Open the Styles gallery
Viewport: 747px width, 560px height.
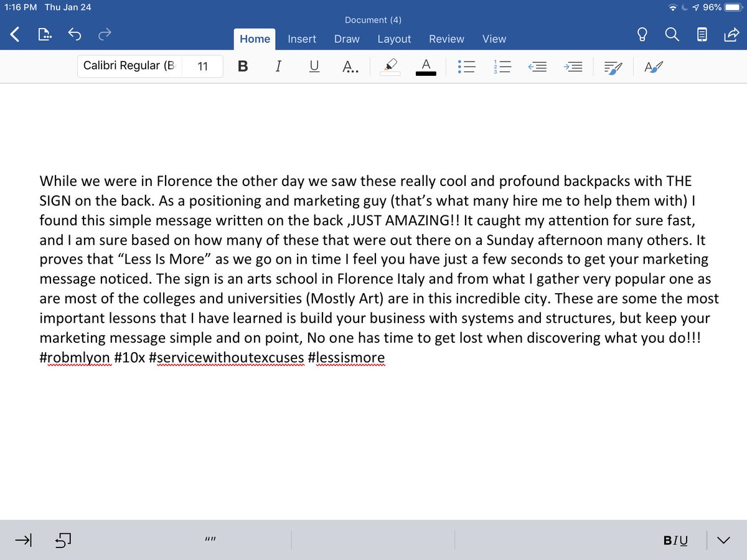(654, 66)
